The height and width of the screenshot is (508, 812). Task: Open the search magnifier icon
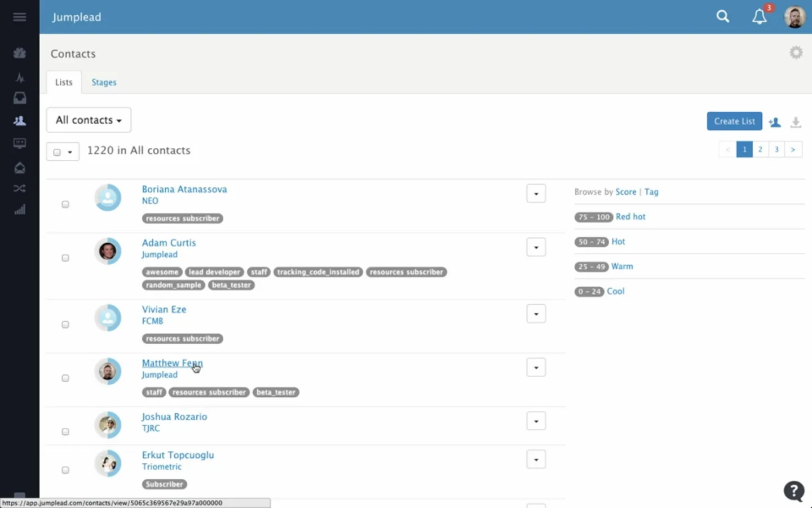coord(723,17)
